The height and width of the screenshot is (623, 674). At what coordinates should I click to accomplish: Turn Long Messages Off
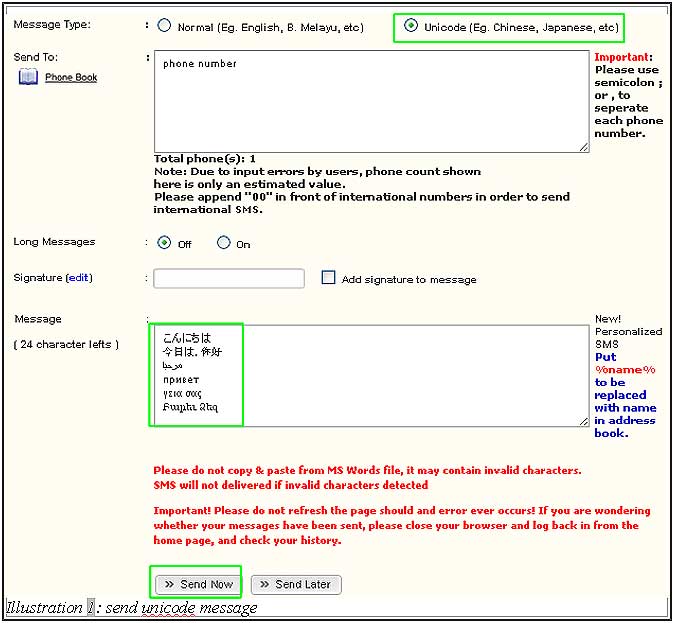click(164, 242)
